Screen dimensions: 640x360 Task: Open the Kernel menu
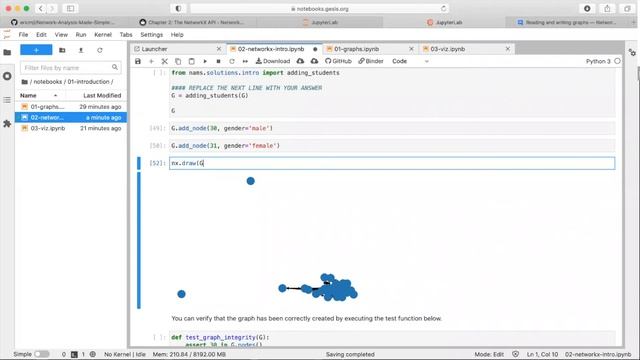click(x=103, y=35)
